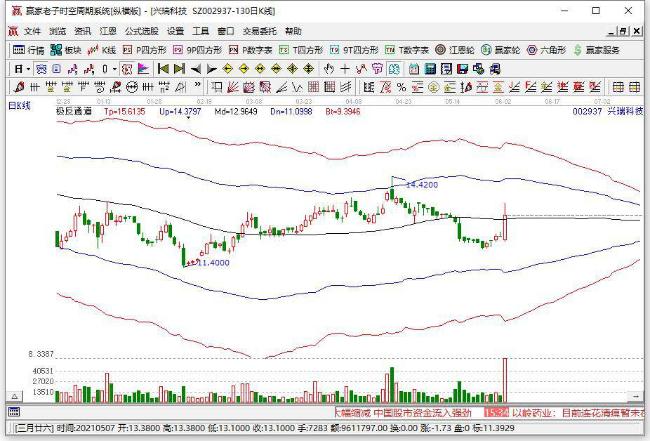This screenshot has width=650, height=441.
Task: Open the 行情 quotes view
Action: [x=28, y=50]
